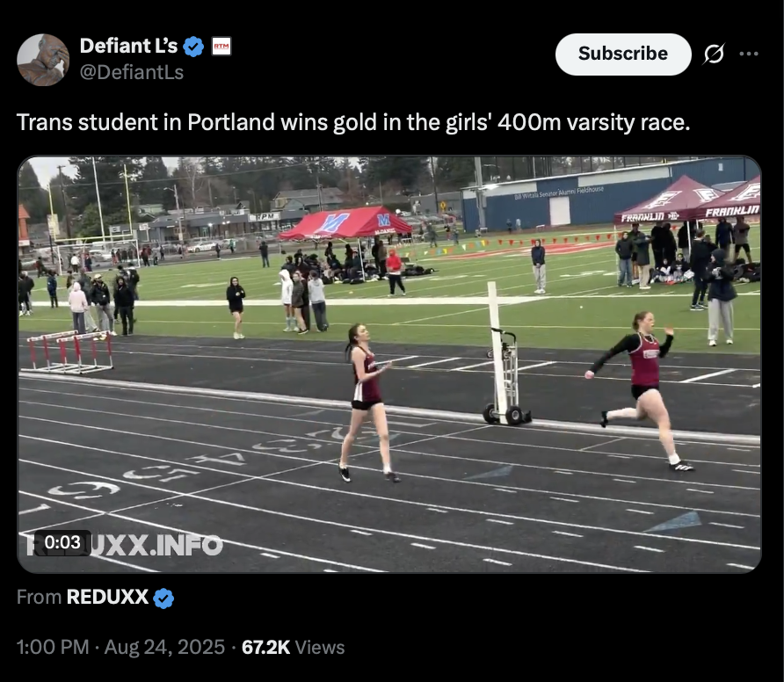Click the RTM affiliate badge icon
This screenshot has width=784, height=682.
pyautogui.click(x=221, y=46)
